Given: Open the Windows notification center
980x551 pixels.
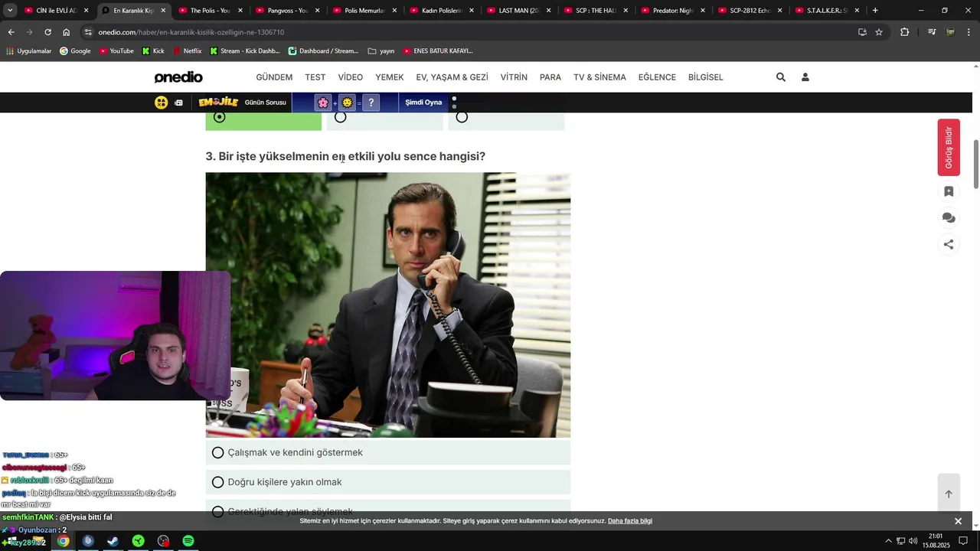Looking at the screenshot, I should point(963,541).
